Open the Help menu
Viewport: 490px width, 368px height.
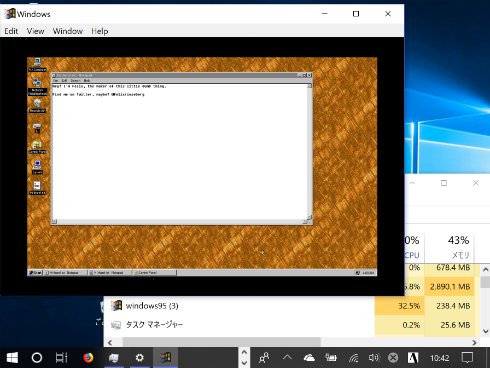pos(100,31)
